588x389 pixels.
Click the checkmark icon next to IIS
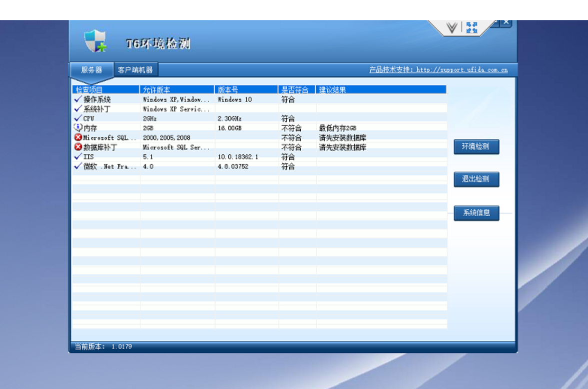pos(78,156)
